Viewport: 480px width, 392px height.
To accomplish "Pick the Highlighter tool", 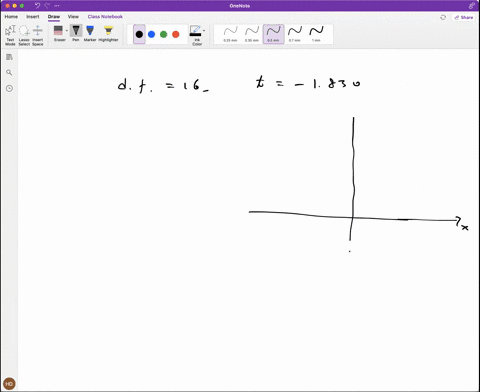I will click(x=108, y=33).
